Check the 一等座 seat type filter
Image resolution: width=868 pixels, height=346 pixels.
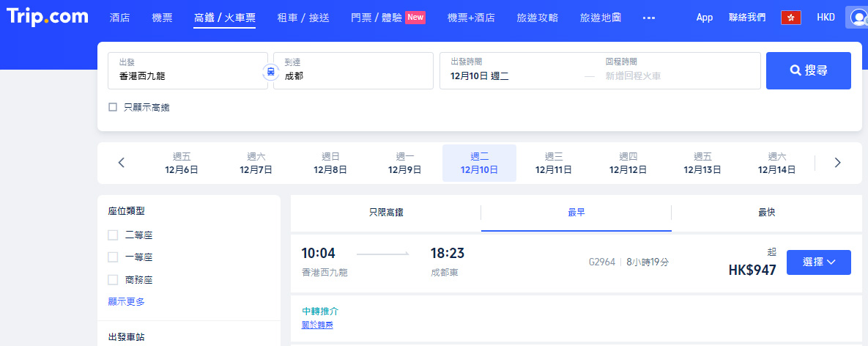coord(113,257)
